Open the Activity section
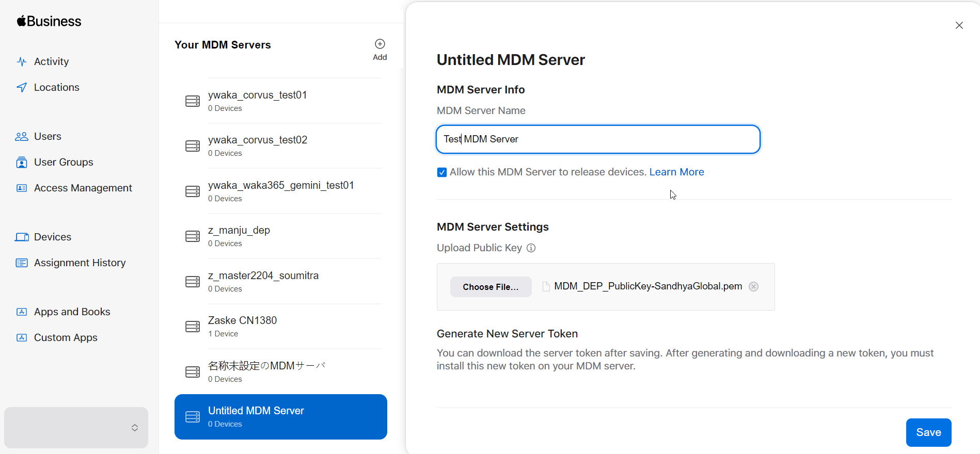The width and height of the screenshot is (980, 454). [51, 61]
